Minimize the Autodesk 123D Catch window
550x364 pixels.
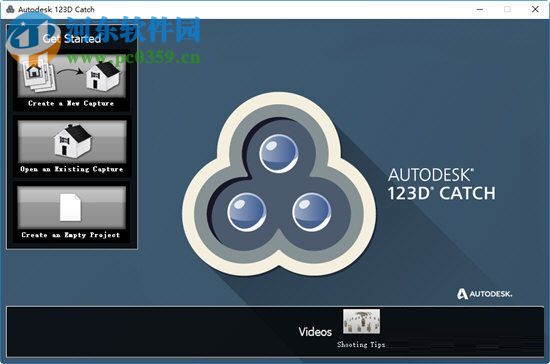(480, 9)
